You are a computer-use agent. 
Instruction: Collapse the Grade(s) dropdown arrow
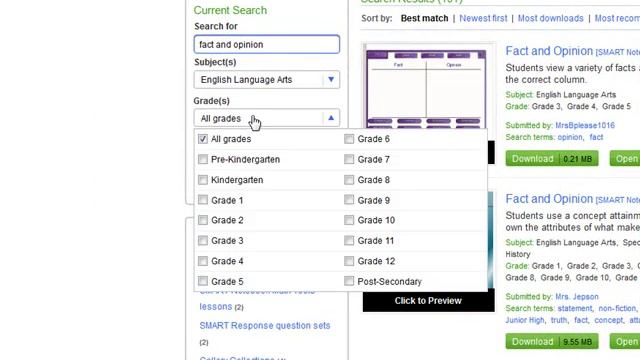[331, 118]
